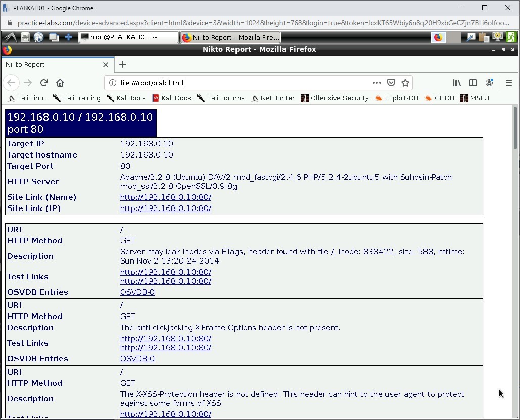Viewport: 520px width, 420px height.
Task: Save page to Pocket
Action: coord(391,83)
